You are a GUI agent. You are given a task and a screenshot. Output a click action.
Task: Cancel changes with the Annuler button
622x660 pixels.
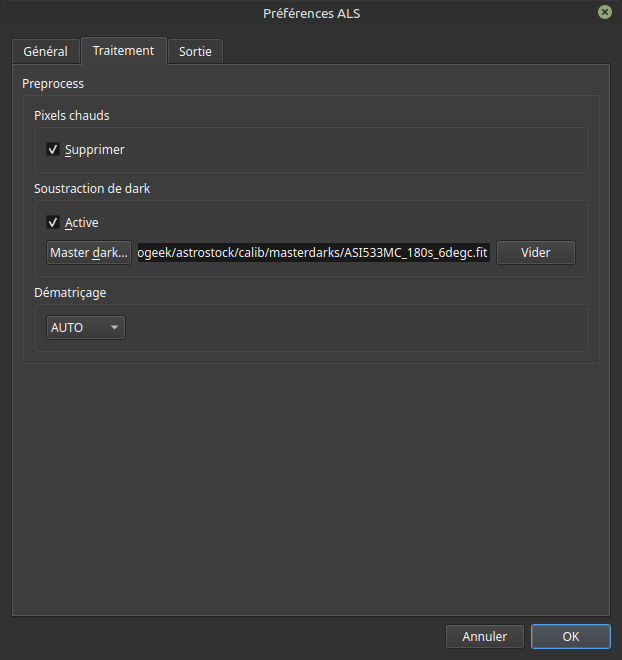click(484, 637)
